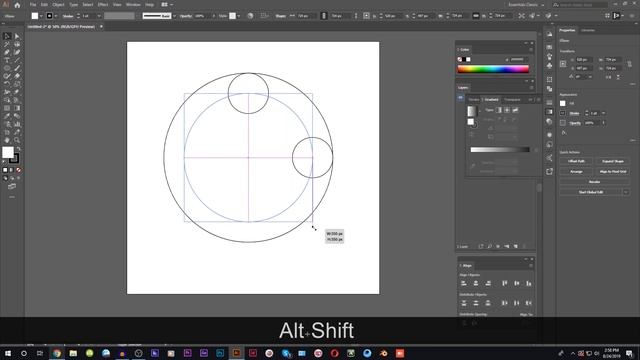Click the color spectrum bar in Color panel
Screen dimensions: 640x360
click(x=493, y=69)
